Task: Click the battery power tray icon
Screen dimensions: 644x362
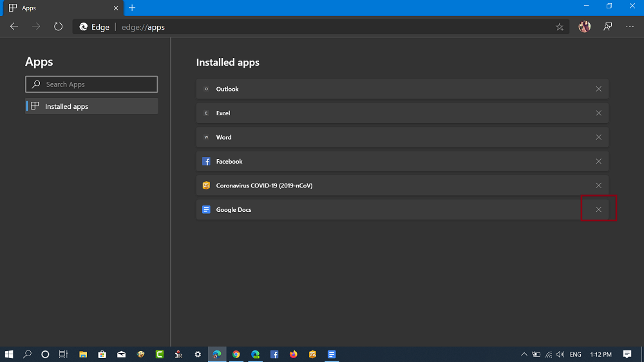Action: [x=536, y=354]
